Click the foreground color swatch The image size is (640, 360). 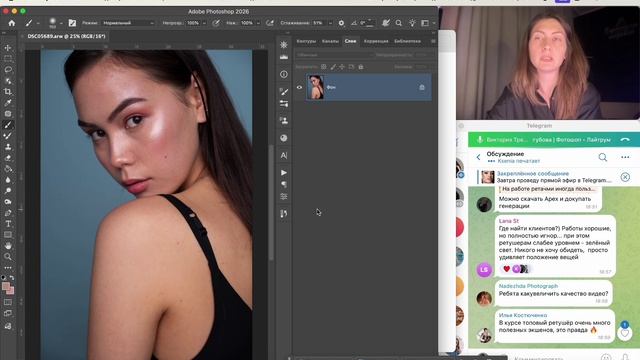pos(6,287)
